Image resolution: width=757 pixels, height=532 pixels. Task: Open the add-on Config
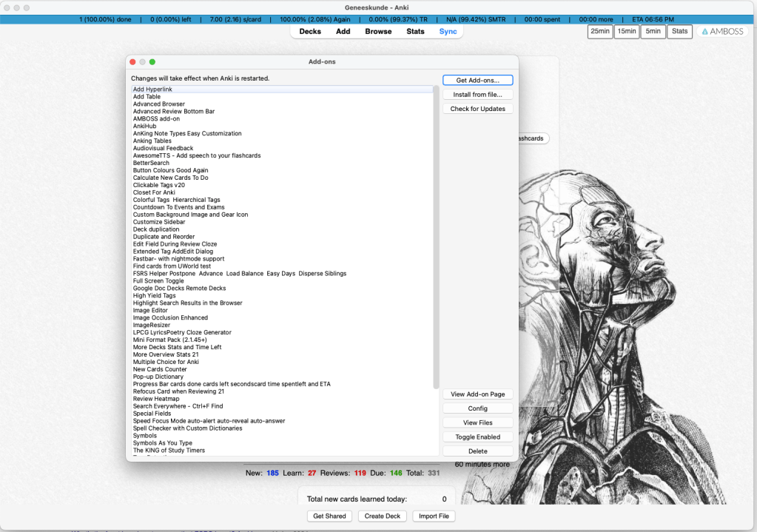477,408
